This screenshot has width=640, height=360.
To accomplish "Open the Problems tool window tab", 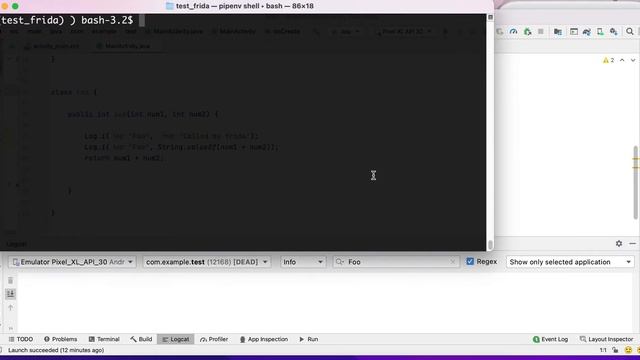I will click(x=60, y=339).
